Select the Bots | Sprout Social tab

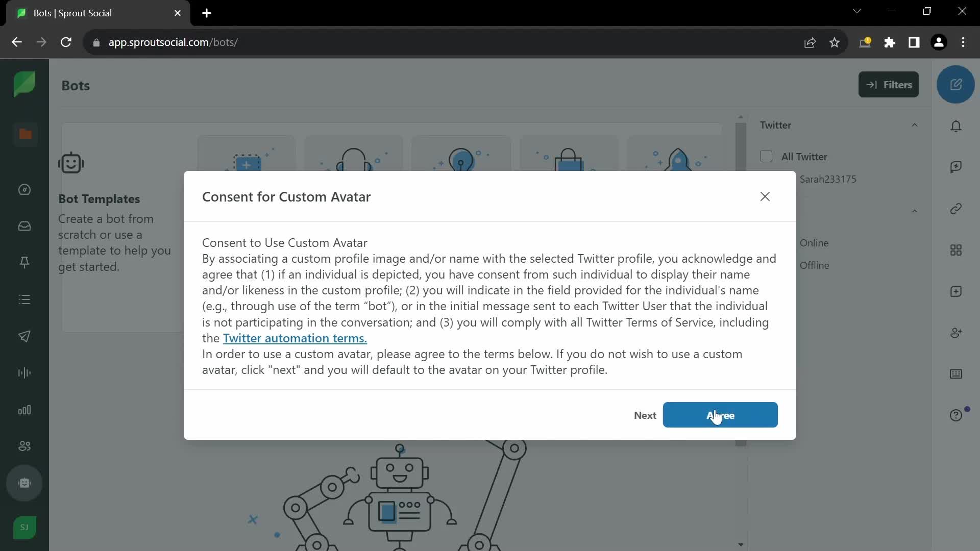coord(98,13)
